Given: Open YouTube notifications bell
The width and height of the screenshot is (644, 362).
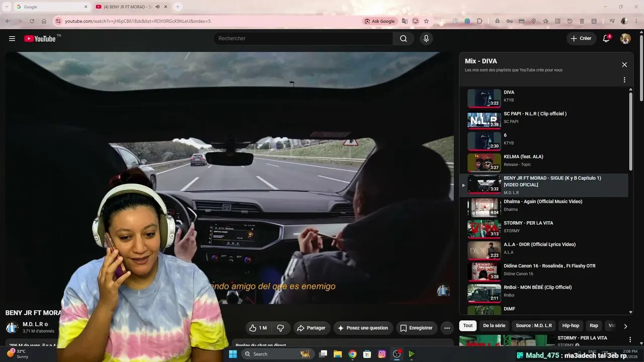Looking at the screenshot, I should [x=606, y=39].
